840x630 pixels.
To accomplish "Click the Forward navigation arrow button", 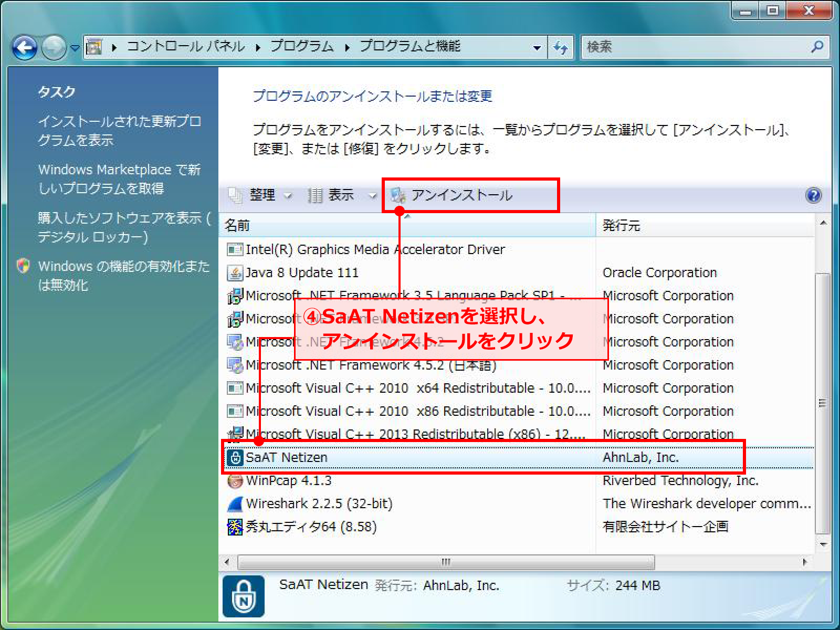I will (54, 48).
